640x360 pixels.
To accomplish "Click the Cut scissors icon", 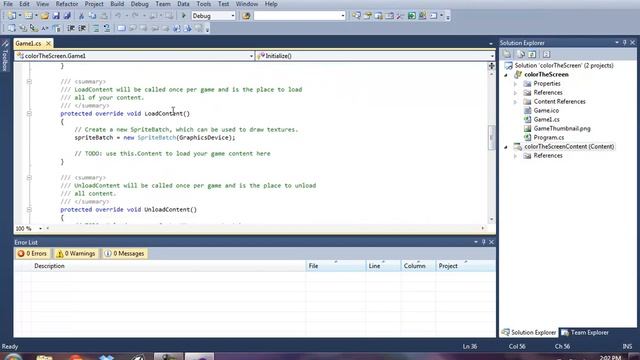I will coord(81,16).
